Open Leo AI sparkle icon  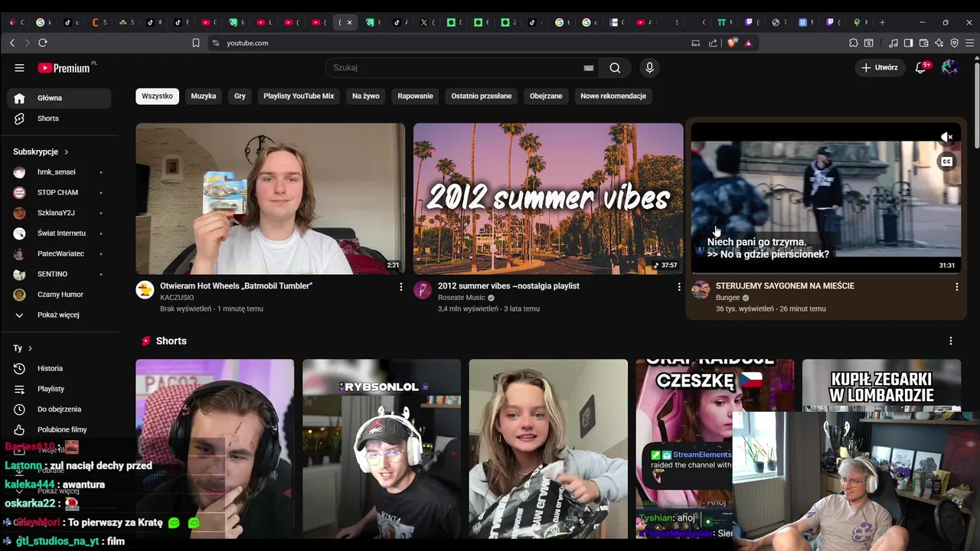click(939, 43)
